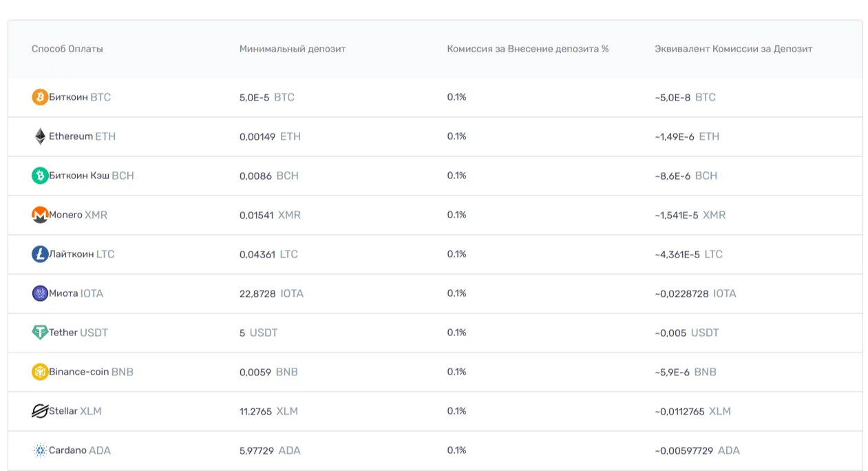Click the blue Litecoin LTC icon

tap(40, 254)
